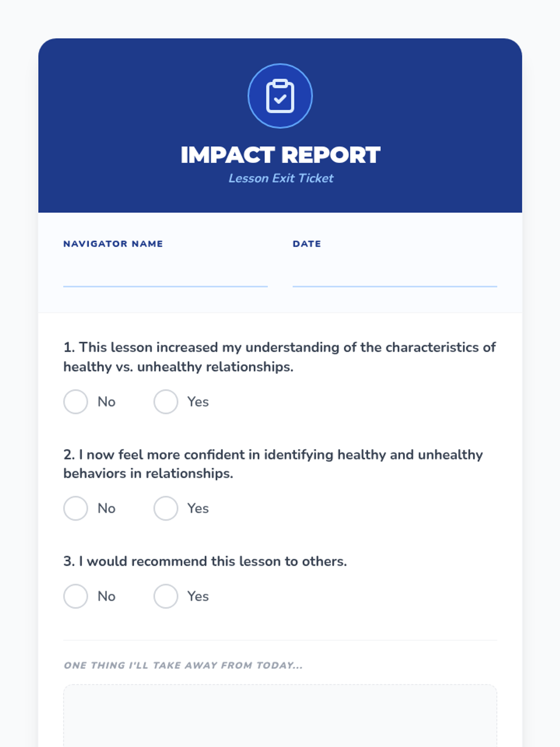Click question 1 statement text
Screen dimensions: 560x747
(x=279, y=357)
